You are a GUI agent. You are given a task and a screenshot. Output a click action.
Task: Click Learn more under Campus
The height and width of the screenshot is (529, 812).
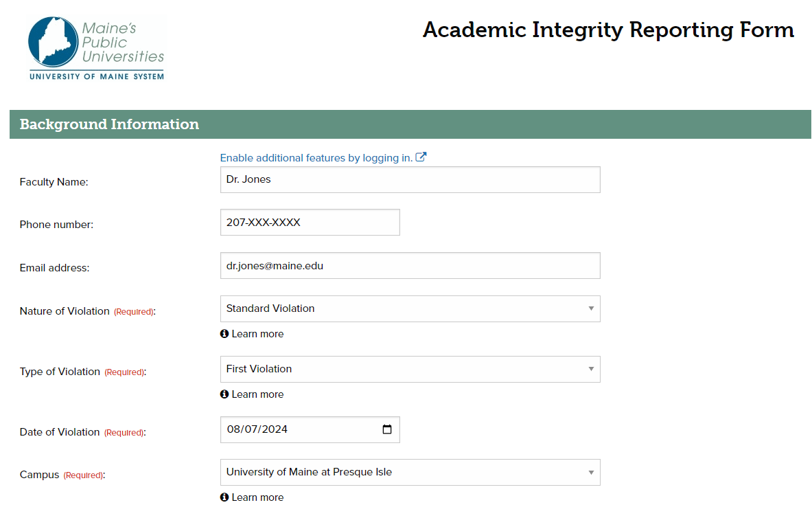coord(257,497)
